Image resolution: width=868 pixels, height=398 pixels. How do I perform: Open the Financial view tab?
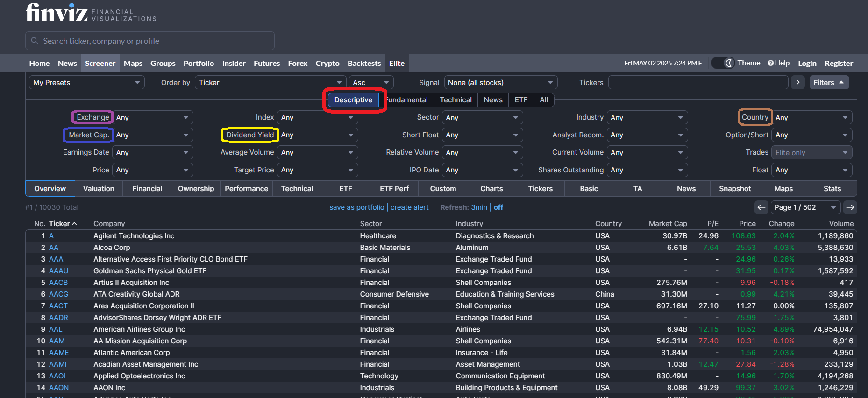pyautogui.click(x=147, y=189)
